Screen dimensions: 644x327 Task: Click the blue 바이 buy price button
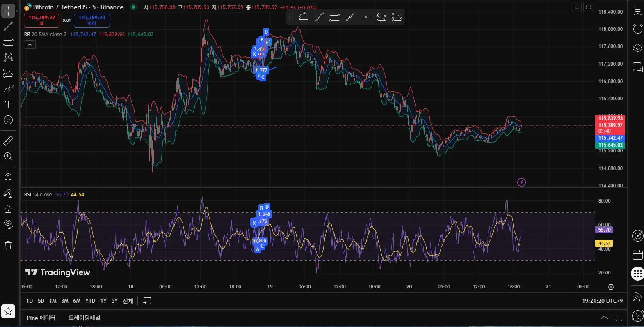(x=91, y=20)
